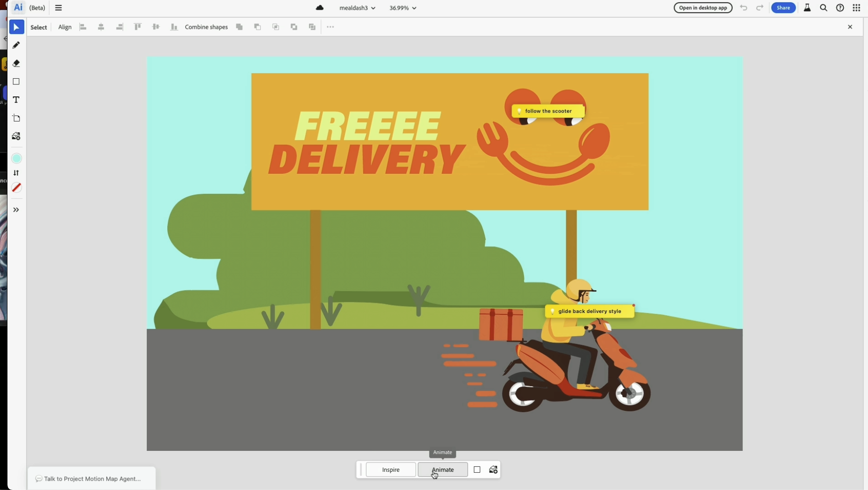The width and height of the screenshot is (868, 490).
Task: Show more options in the Select toolbar
Action: pyautogui.click(x=331, y=27)
